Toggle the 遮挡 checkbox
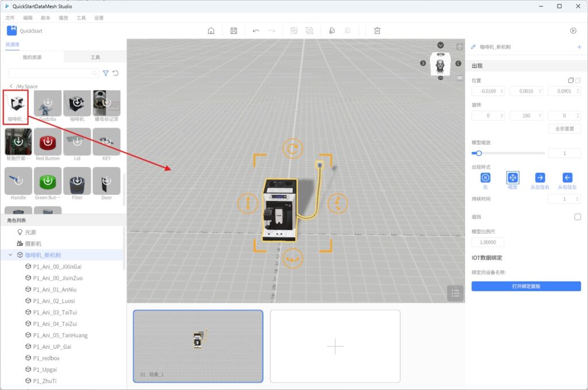 [x=578, y=217]
